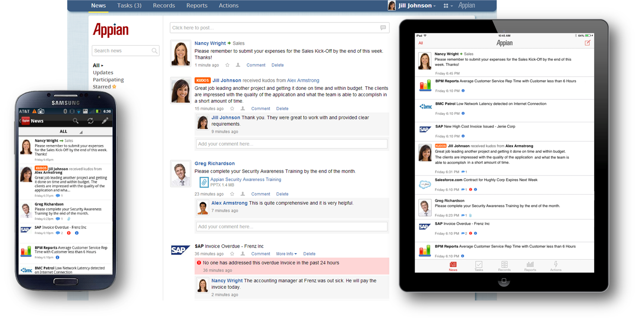
Task: Tap the refresh icon on Samsung phone
Action: pyautogui.click(x=90, y=121)
